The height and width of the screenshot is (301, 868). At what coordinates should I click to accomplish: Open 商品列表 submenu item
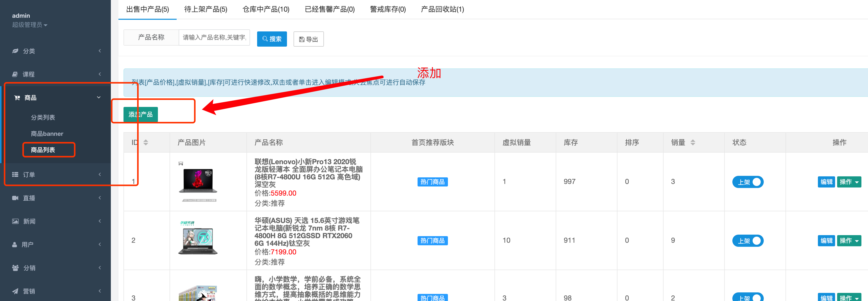tap(43, 150)
